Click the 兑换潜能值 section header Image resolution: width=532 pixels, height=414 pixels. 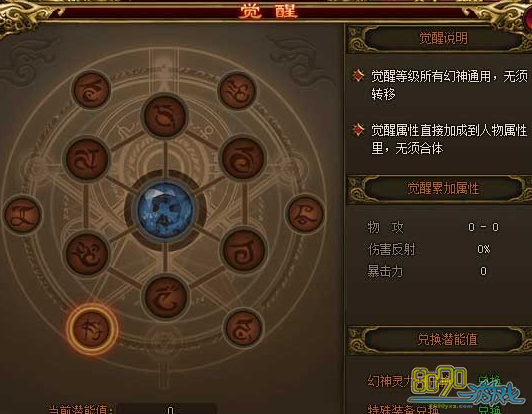click(447, 339)
